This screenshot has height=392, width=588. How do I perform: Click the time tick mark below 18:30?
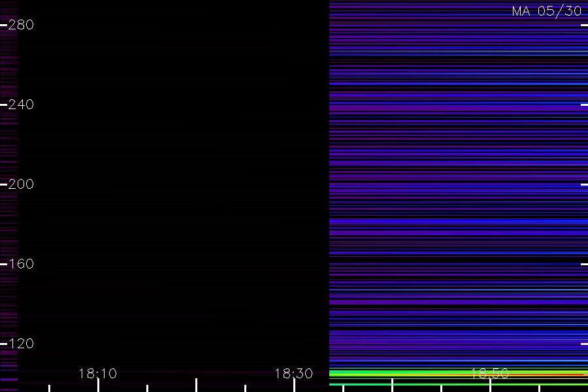click(x=295, y=385)
